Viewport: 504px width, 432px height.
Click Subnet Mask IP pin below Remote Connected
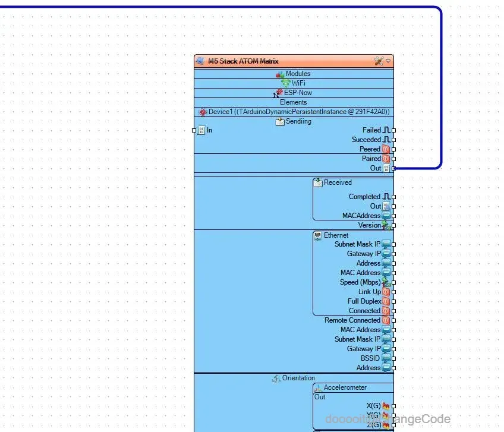pos(393,339)
